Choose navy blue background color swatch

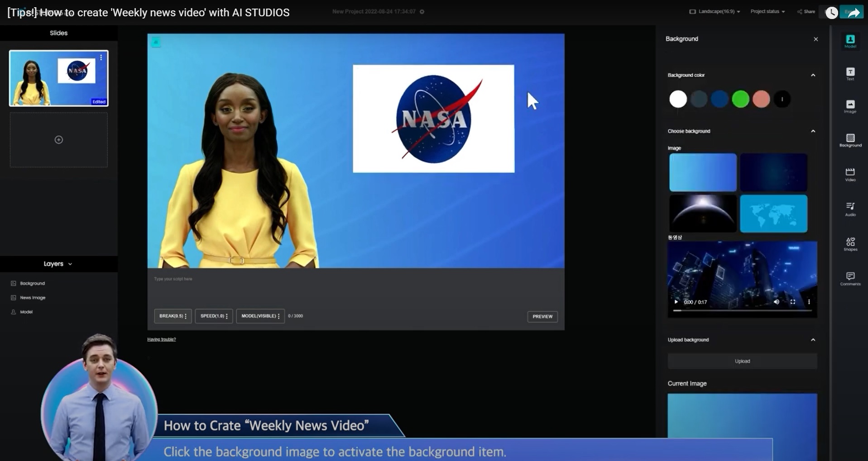pos(720,99)
